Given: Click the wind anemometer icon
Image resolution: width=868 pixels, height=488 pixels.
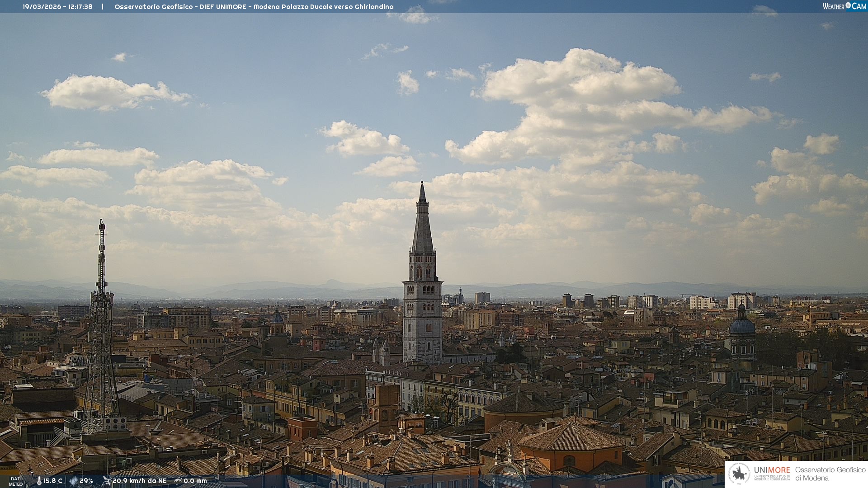Looking at the screenshot, I should [x=107, y=481].
